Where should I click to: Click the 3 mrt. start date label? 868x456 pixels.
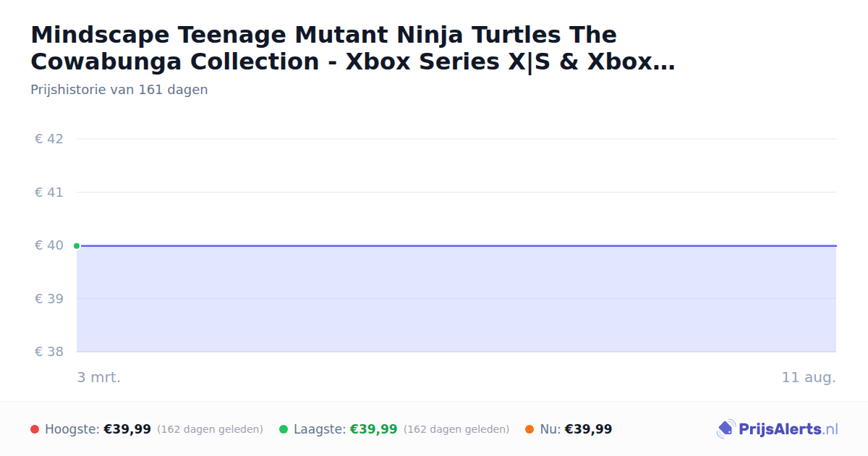point(99,377)
